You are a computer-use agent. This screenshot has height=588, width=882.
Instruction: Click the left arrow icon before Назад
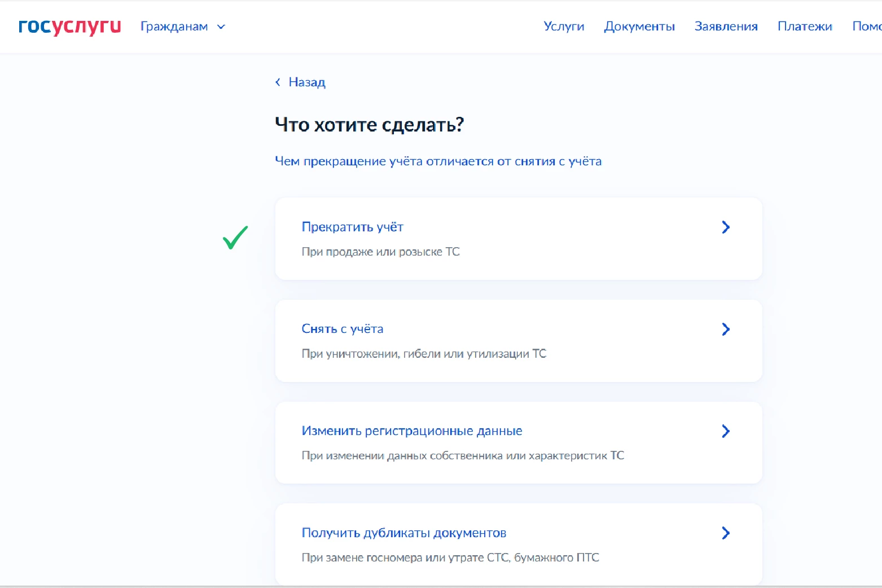click(x=278, y=82)
